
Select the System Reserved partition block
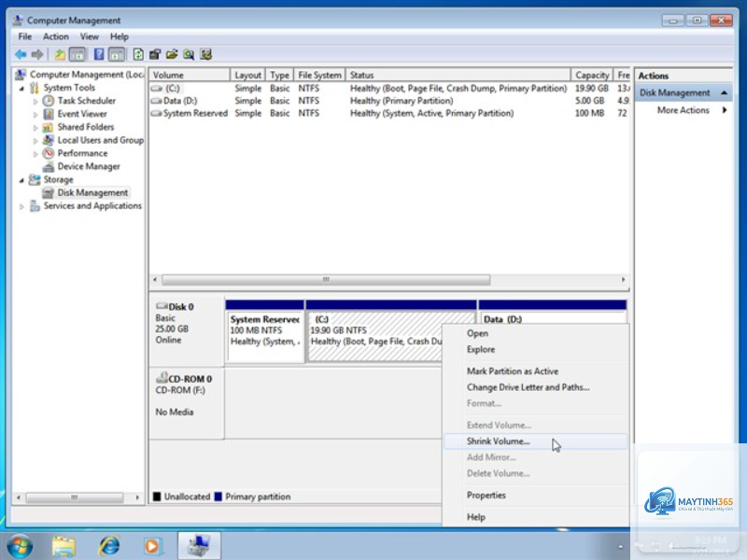click(264, 331)
